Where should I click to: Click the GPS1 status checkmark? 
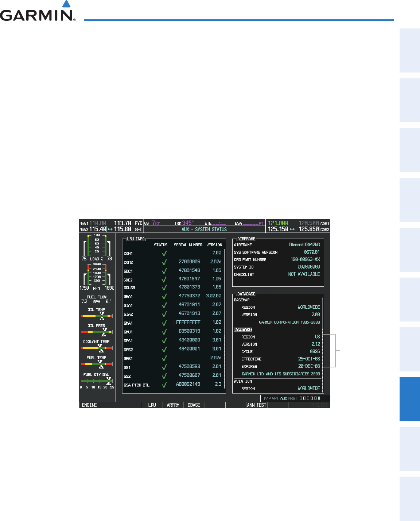click(x=164, y=341)
